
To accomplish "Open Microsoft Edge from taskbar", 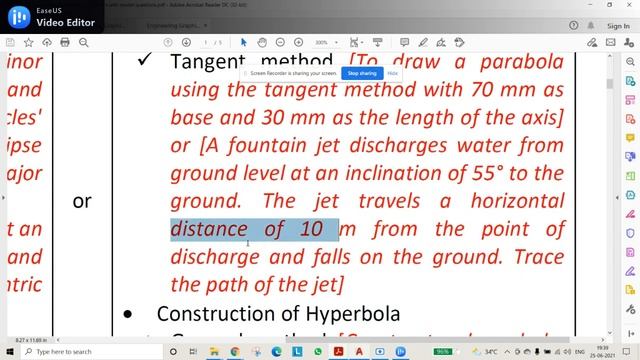I will click(276, 351).
